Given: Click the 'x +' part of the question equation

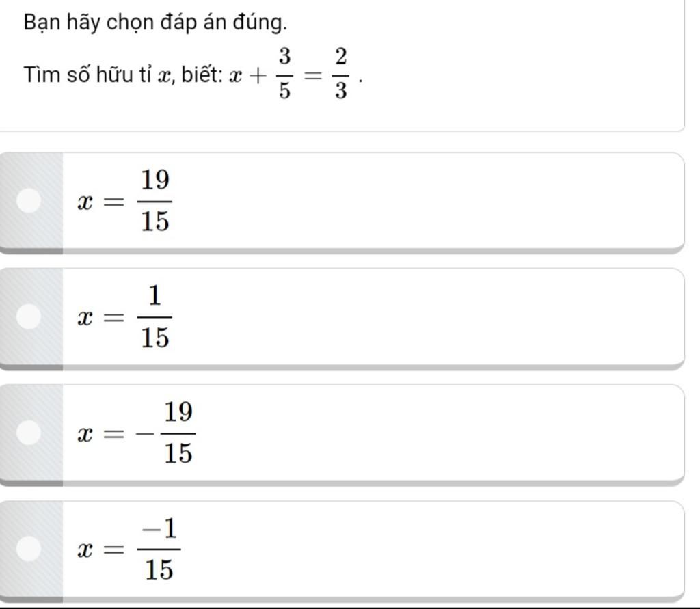Looking at the screenshot, I should (x=247, y=76).
